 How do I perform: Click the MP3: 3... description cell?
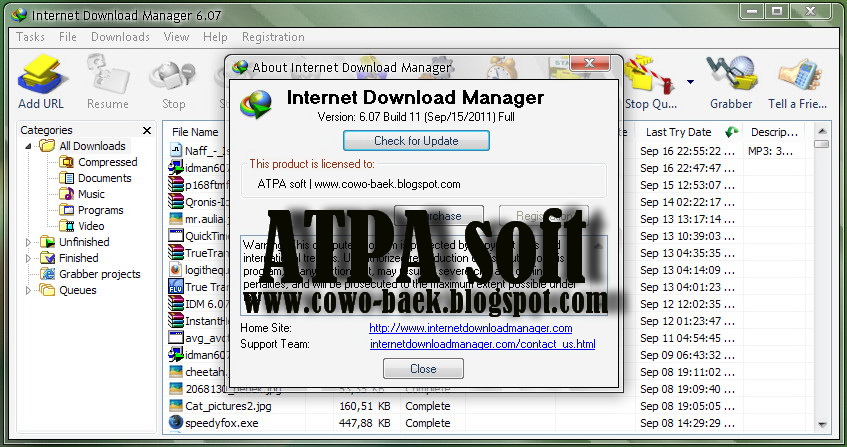click(x=770, y=151)
